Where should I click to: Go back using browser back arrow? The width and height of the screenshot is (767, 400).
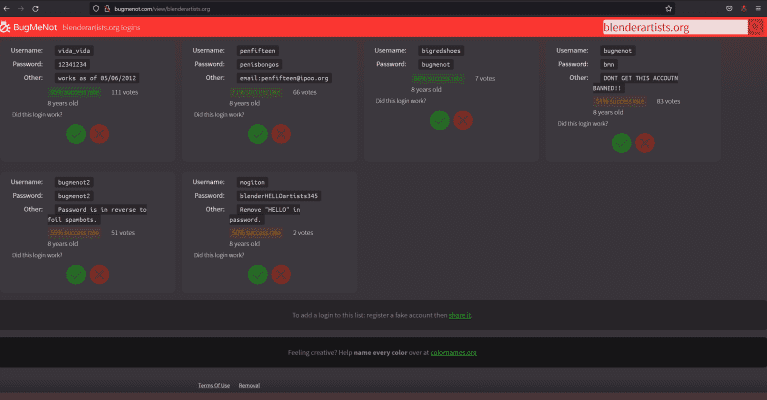click(x=10, y=8)
